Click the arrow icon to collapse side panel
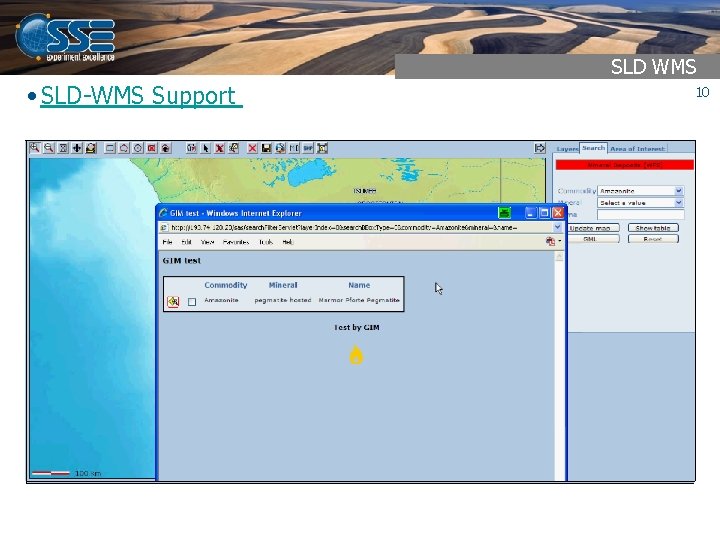The image size is (720, 540). click(x=540, y=148)
